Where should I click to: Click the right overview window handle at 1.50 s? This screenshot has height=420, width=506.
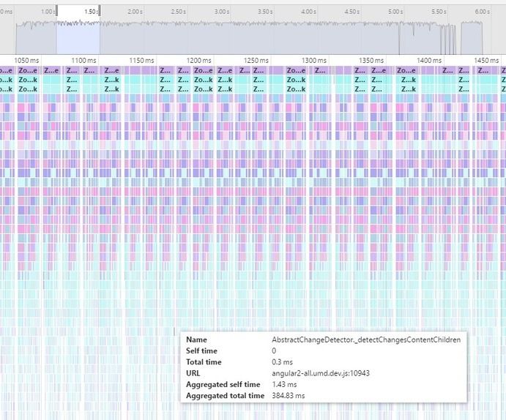pos(100,11)
